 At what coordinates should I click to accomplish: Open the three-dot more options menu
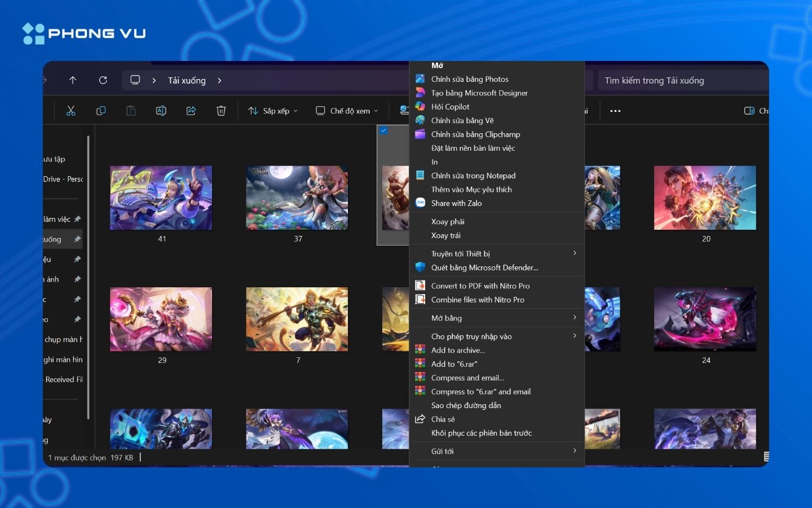(615, 111)
